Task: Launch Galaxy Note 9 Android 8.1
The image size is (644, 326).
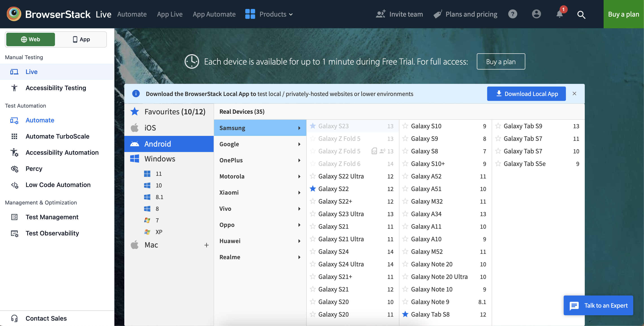Action: point(445,302)
